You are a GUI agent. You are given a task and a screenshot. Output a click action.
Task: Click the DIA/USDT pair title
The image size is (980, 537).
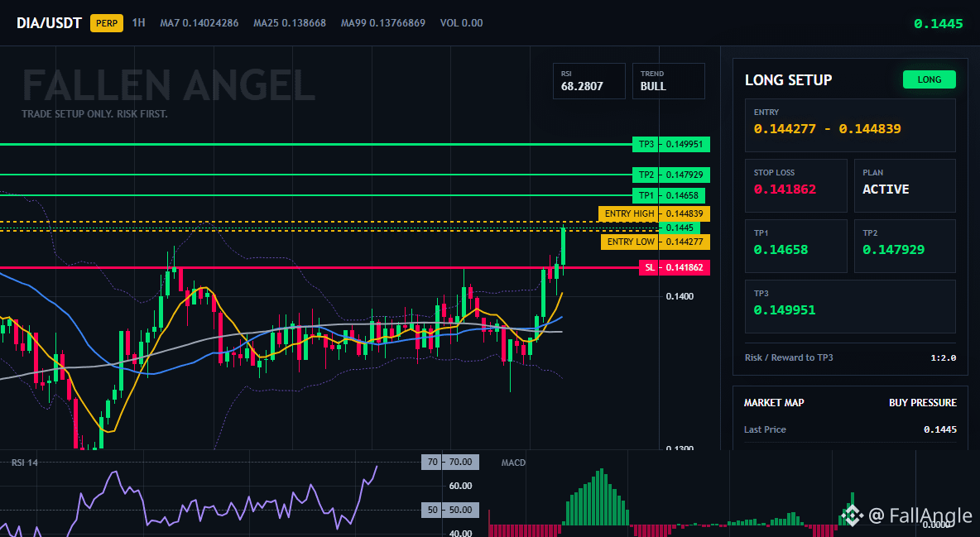(49, 23)
